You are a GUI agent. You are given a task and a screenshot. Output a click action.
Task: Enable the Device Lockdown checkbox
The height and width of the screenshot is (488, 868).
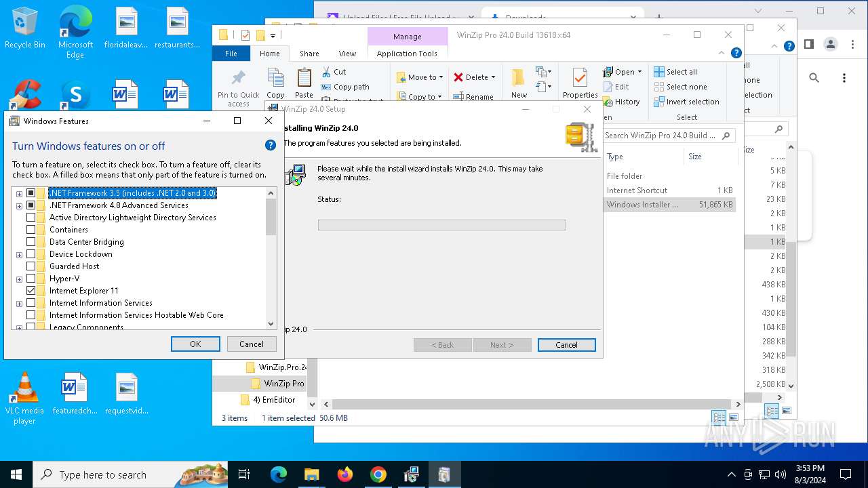(x=31, y=254)
